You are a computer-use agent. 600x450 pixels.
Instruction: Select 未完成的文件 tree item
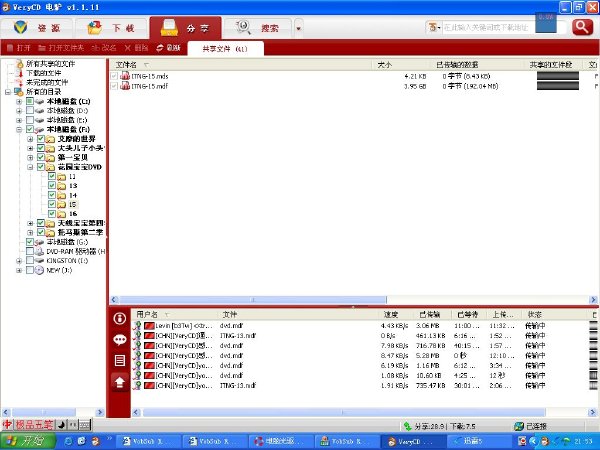pos(47,82)
